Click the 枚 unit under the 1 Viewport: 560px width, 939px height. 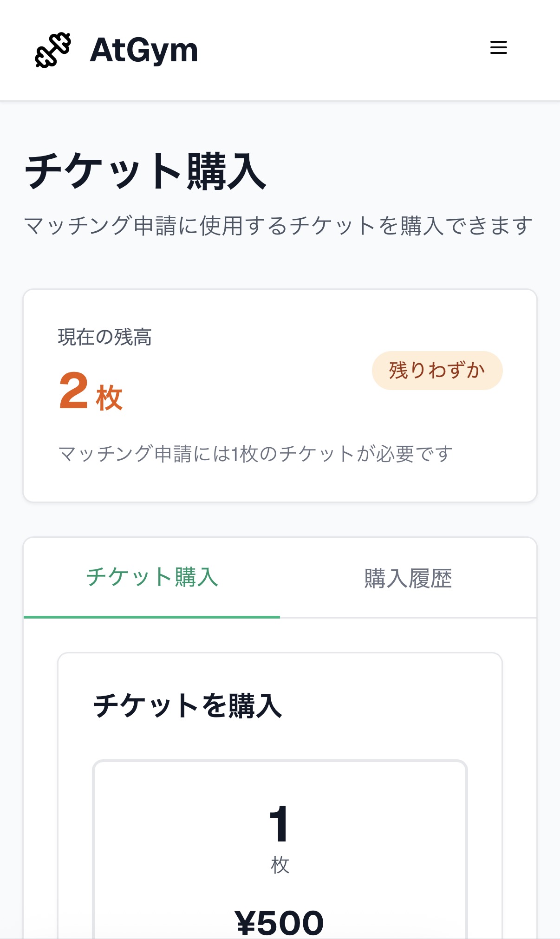coord(280,866)
